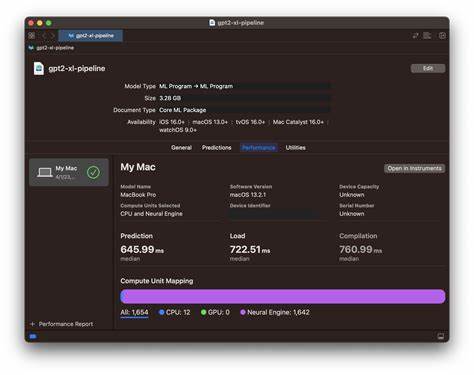Click the Compilation 760.99 ms value

click(361, 250)
